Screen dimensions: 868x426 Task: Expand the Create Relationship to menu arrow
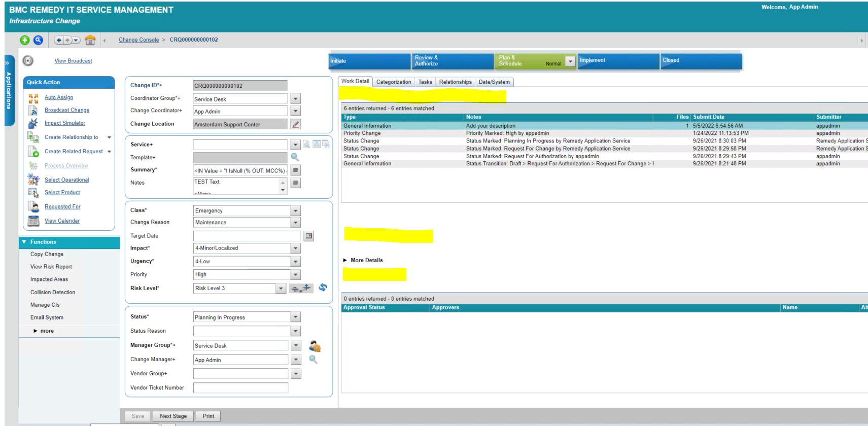pyautogui.click(x=109, y=137)
